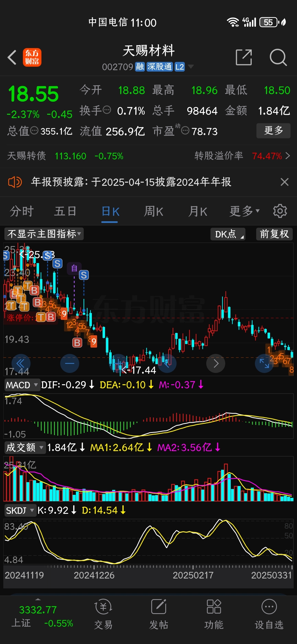The height and width of the screenshot is (644, 297).
Task: Open 交易 in bottom bar
Action: (103, 614)
